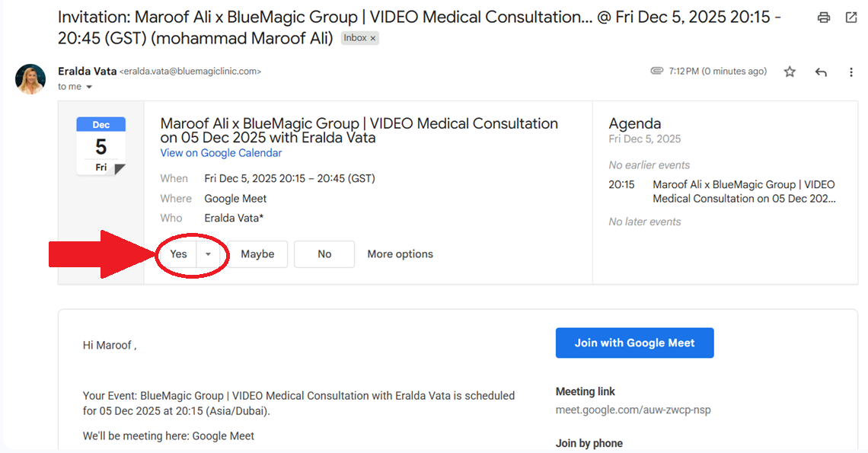Decline the invitation with No

click(x=324, y=254)
